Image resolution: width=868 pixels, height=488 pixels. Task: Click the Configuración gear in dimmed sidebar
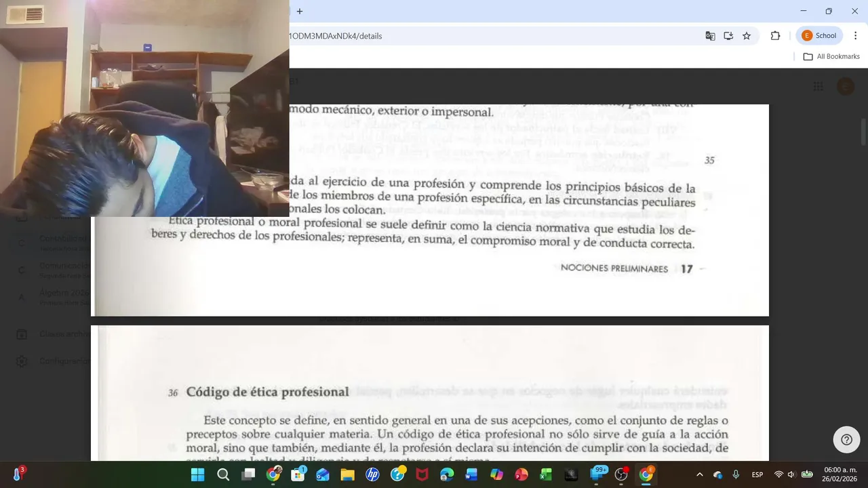(x=22, y=361)
